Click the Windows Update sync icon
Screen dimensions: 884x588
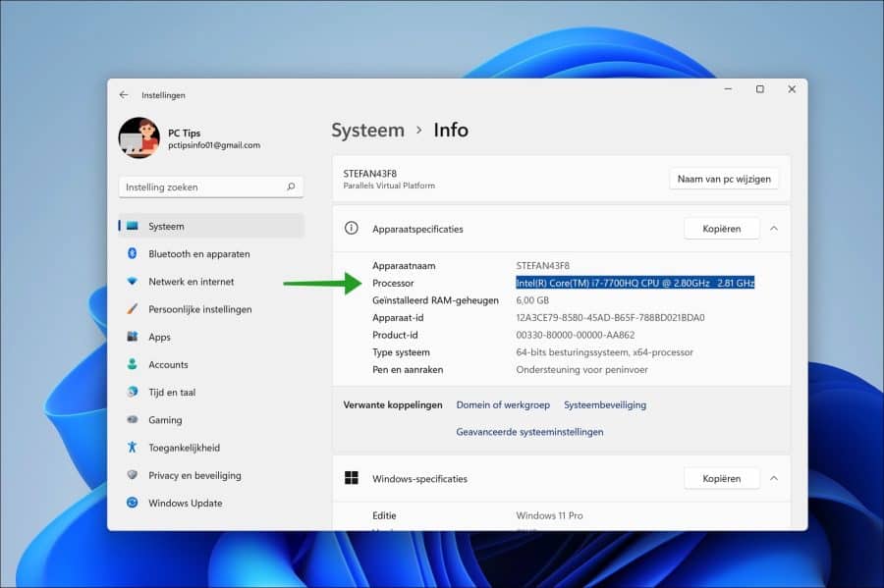pos(133,503)
